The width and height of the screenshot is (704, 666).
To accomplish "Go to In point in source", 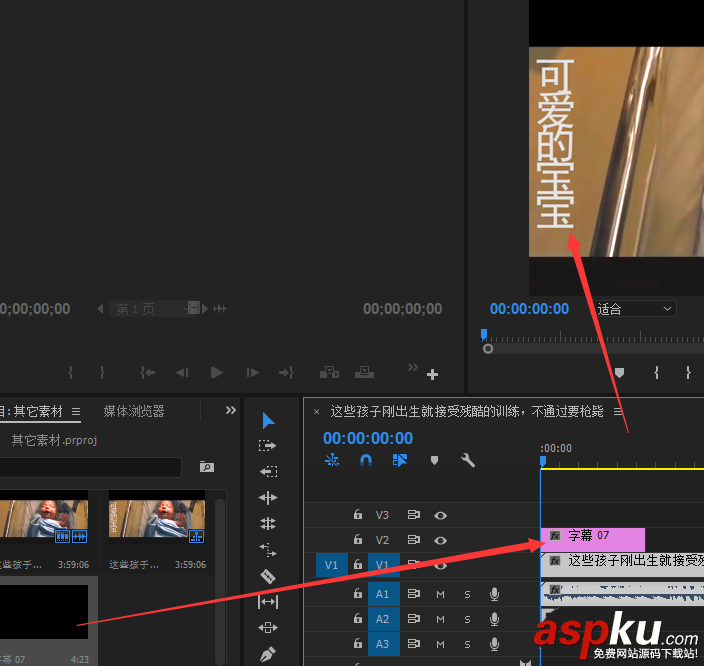I will [x=148, y=373].
